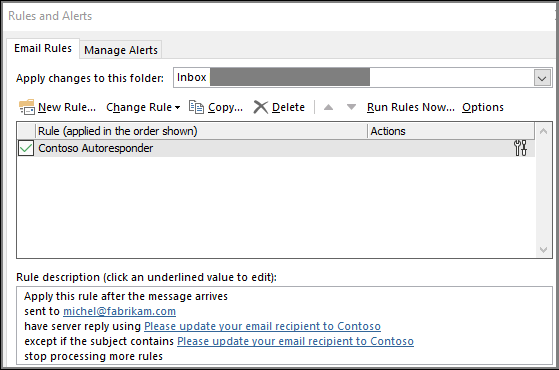Screen dimensions: 559x370
Task: Click the Copy rule pages icon
Action: (x=196, y=107)
